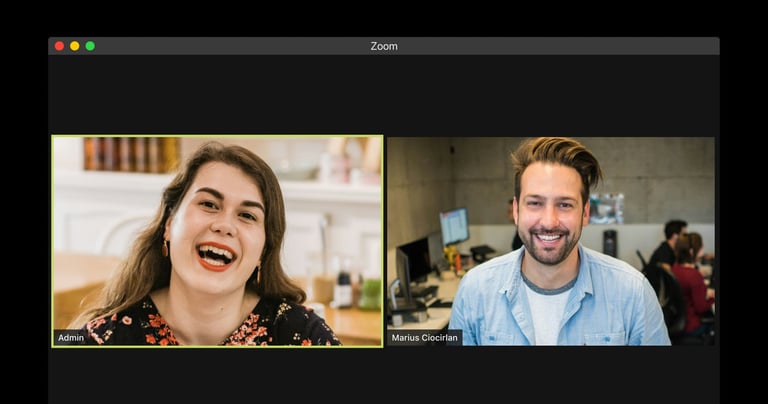The image size is (768, 404).
Task: Click the row of books behind Admin
Action: (131, 154)
